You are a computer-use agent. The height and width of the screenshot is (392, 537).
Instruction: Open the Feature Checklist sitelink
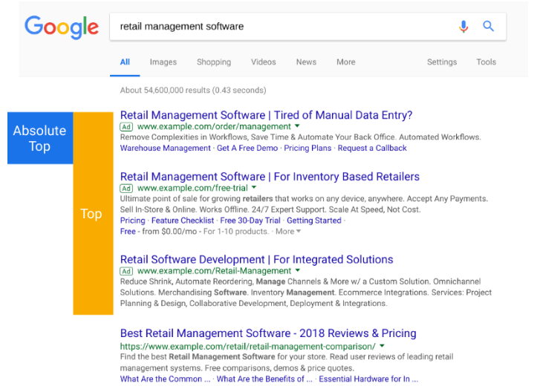183,220
